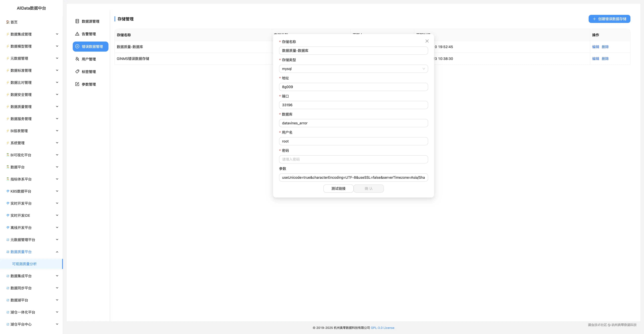The width and height of the screenshot is (644, 334).
Task: Click the 端口 field containing 33196
Action: pos(353,105)
